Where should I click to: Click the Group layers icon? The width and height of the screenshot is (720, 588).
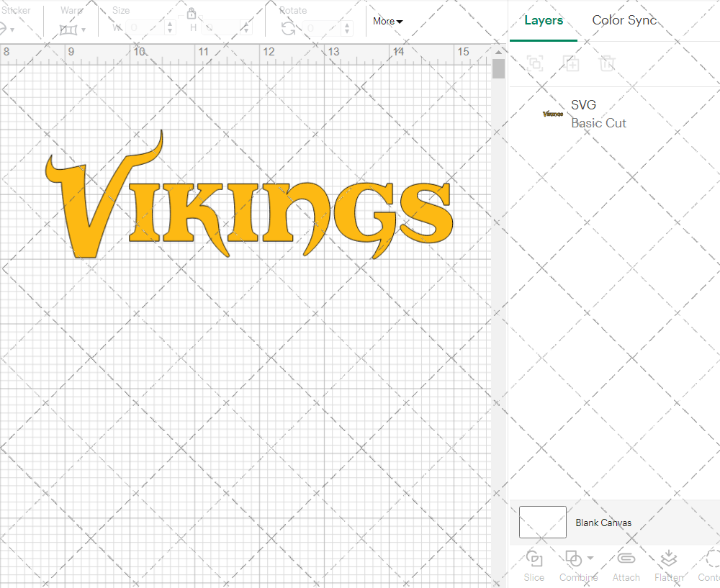535,63
